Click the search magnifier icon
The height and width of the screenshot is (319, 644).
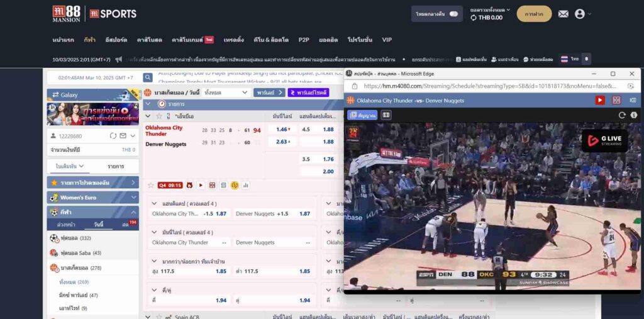click(148, 78)
